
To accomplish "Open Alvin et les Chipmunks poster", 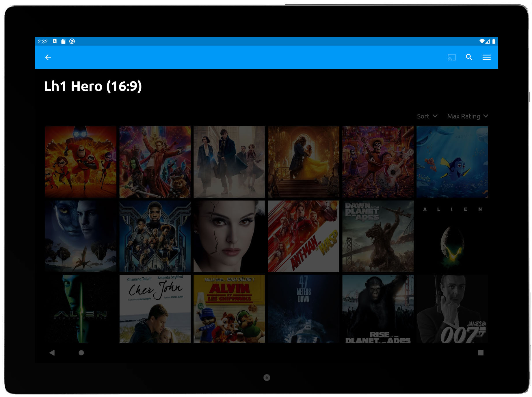I will coord(229,309).
